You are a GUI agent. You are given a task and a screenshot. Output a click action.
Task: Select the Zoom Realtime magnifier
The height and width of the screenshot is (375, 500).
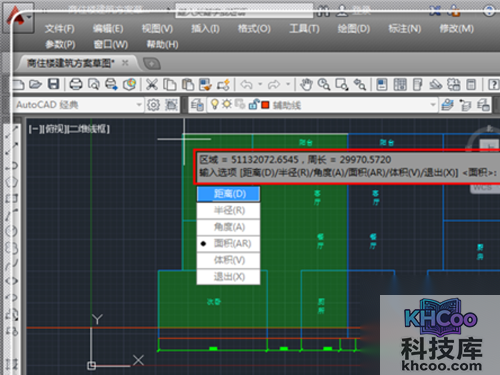(x=324, y=84)
